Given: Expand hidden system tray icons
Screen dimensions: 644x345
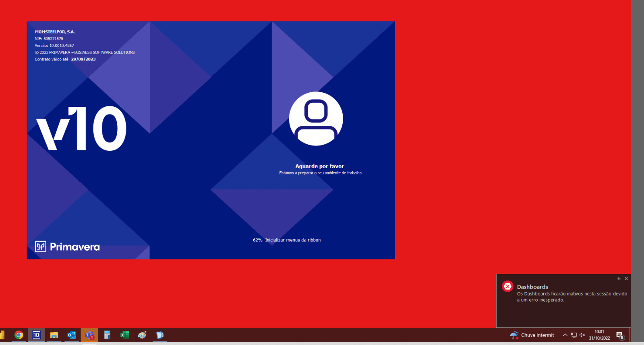Looking at the screenshot, I should [565, 335].
